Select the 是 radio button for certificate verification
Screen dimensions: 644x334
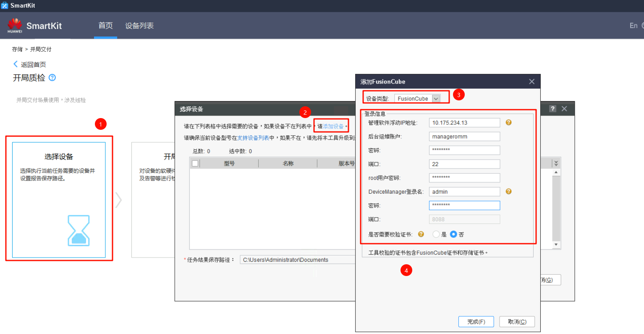pyautogui.click(x=436, y=234)
